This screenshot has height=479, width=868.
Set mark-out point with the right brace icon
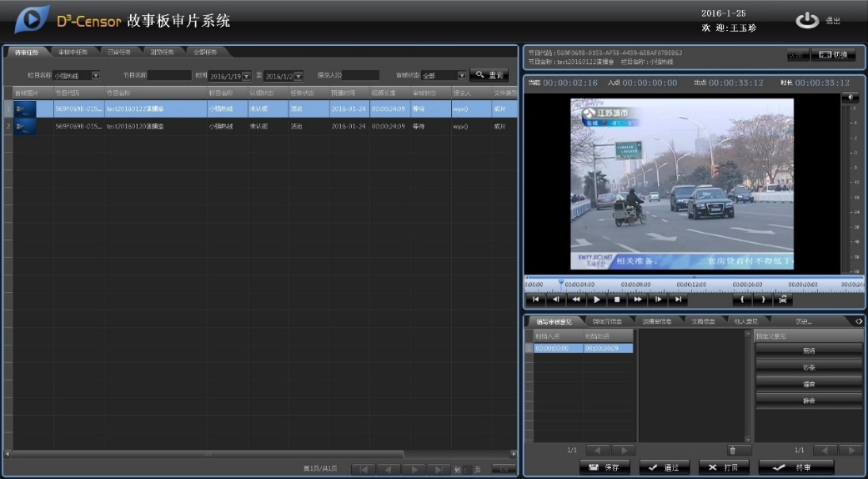click(762, 299)
